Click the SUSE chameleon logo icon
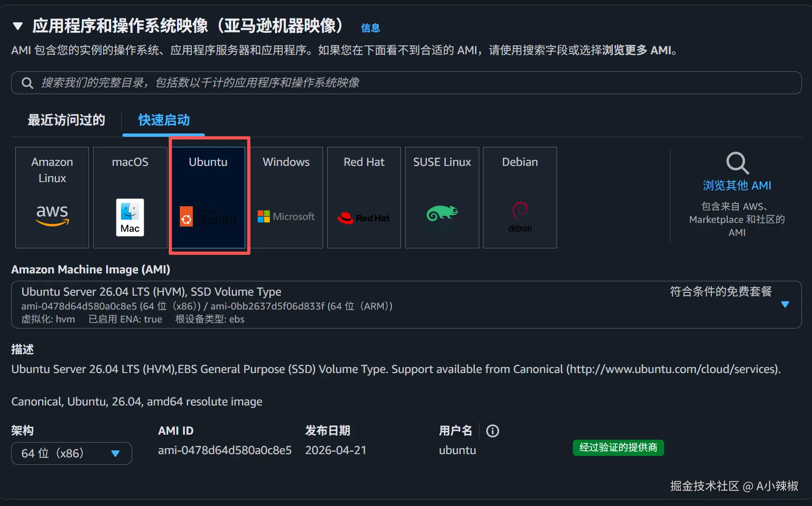Screen dimensions: 812x506 (442, 214)
